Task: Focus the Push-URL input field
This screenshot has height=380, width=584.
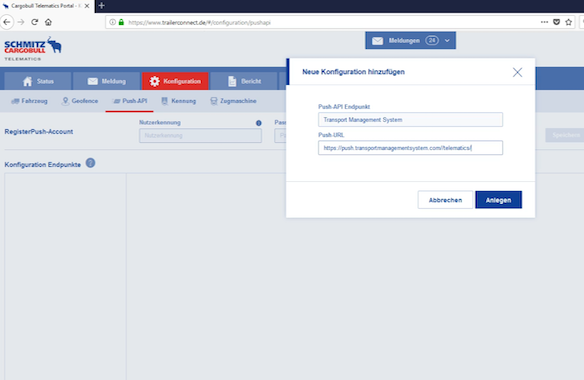Action: 410,148
